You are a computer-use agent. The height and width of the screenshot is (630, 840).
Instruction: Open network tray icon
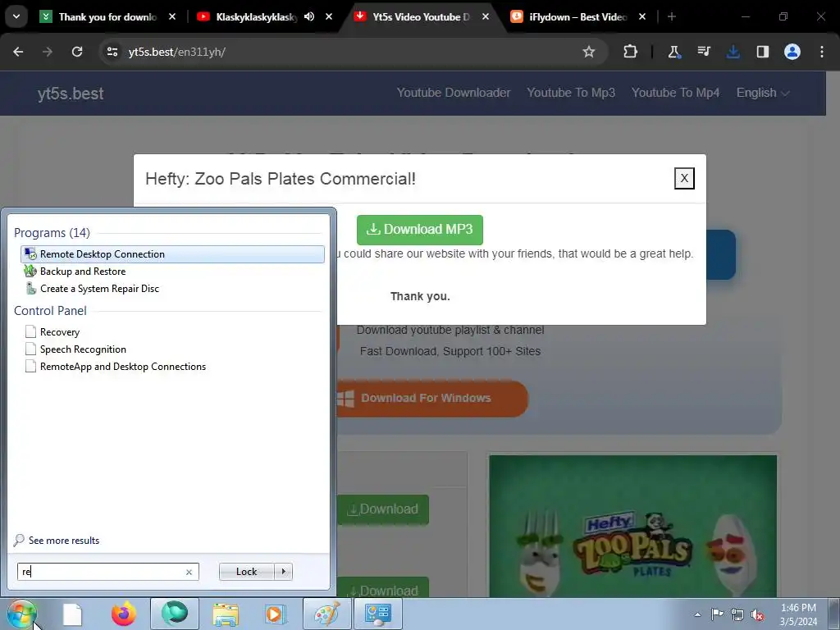point(737,614)
